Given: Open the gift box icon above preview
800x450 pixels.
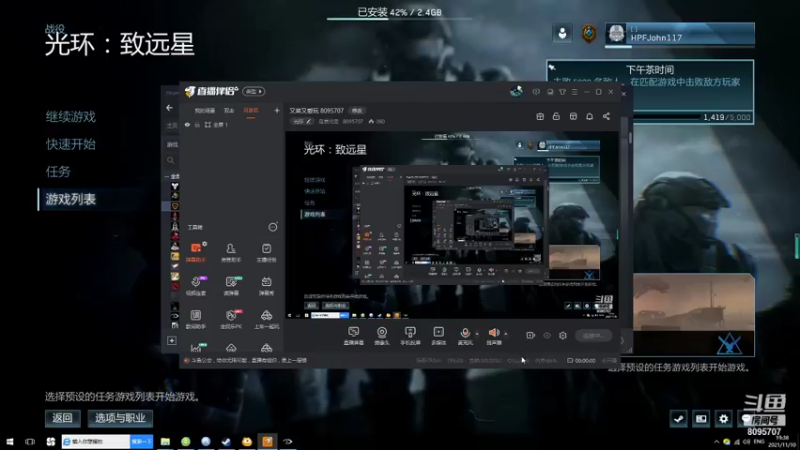Looking at the screenshot, I should 540,116.
